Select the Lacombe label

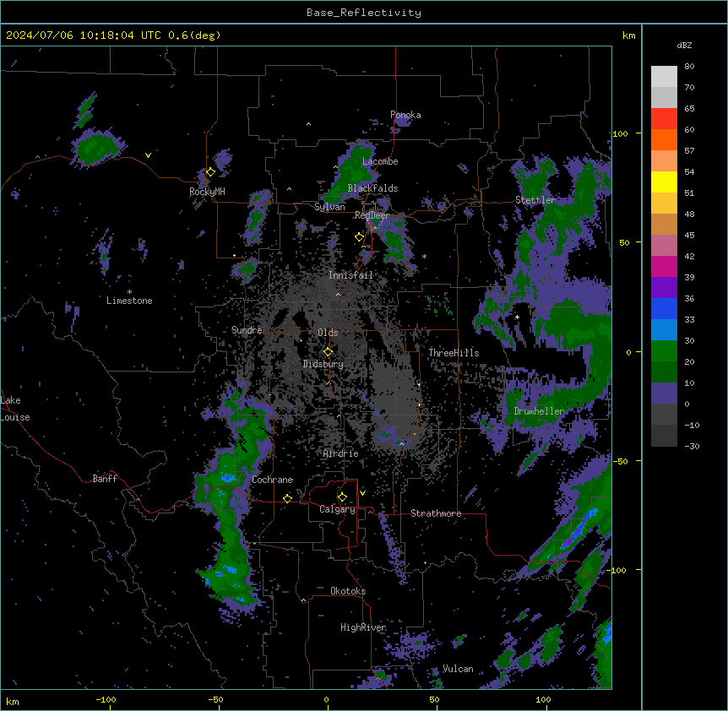click(380, 161)
